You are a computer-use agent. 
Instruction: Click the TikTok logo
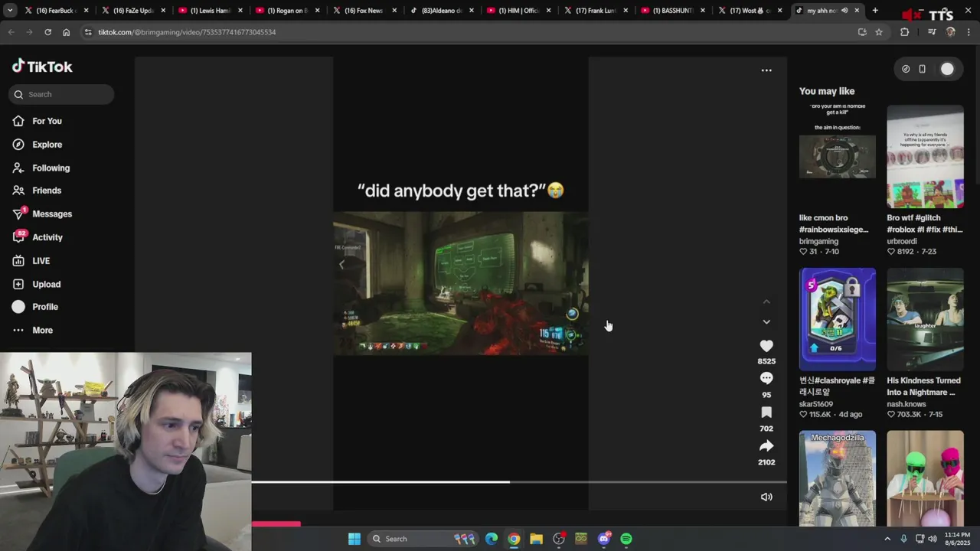click(x=42, y=67)
